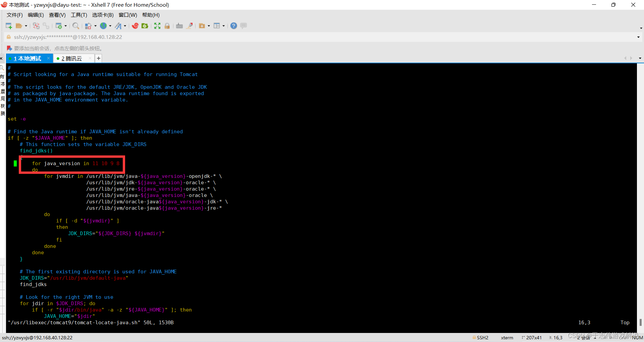644x342 pixels.
Task: Open the 文件(F) menu
Action: point(15,15)
